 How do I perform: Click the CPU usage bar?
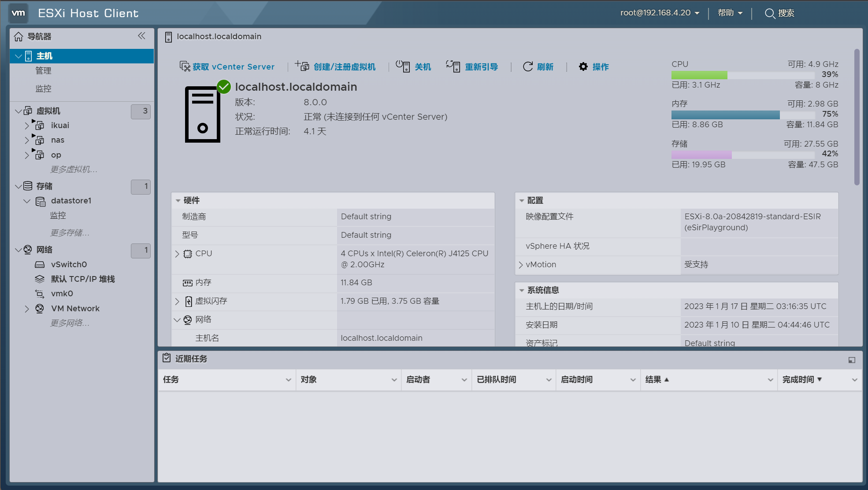pyautogui.click(x=743, y=75)
